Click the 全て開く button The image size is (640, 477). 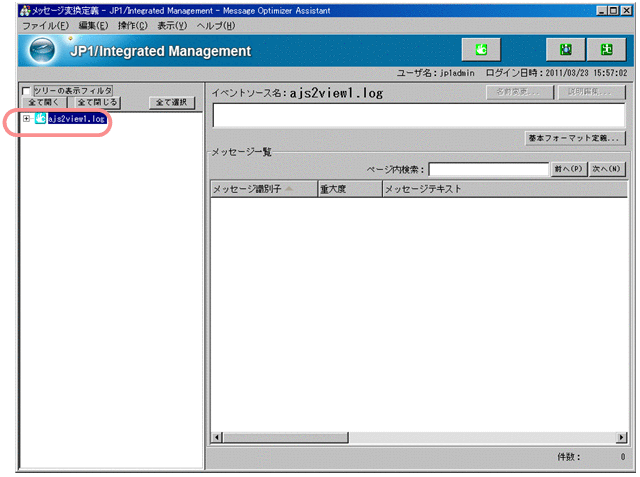pos(44,102)
